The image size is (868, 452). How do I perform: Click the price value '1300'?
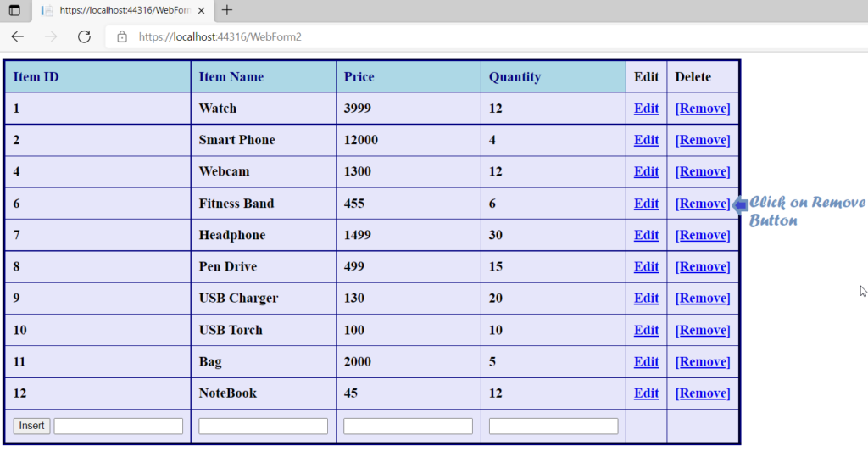point(357,171)
